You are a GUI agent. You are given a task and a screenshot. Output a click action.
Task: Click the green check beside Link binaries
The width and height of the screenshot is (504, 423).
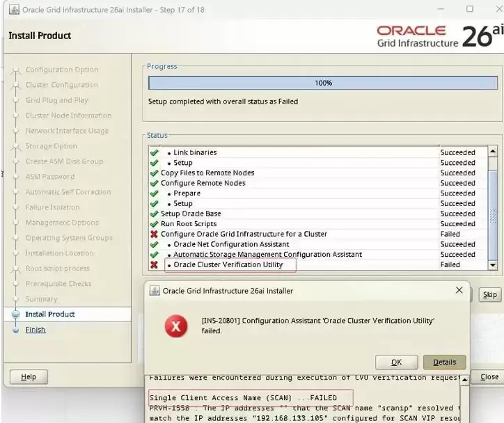(155, 152)
